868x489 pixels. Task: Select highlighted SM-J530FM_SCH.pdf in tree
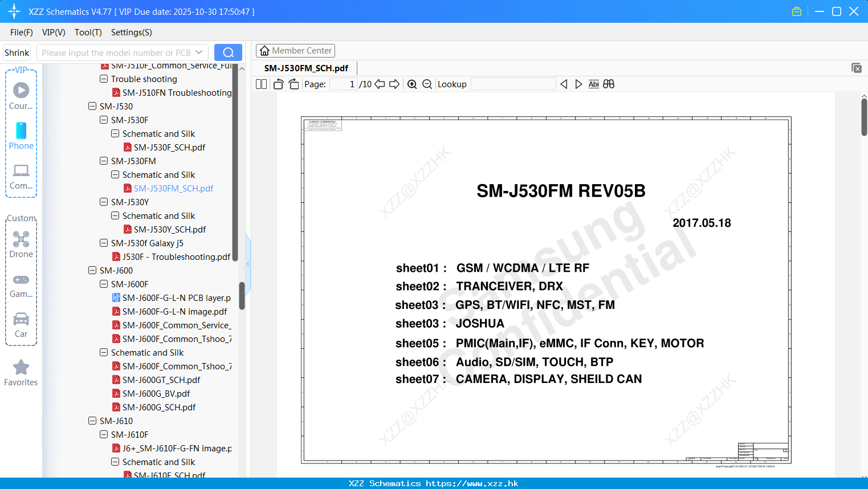coord(169,188)
